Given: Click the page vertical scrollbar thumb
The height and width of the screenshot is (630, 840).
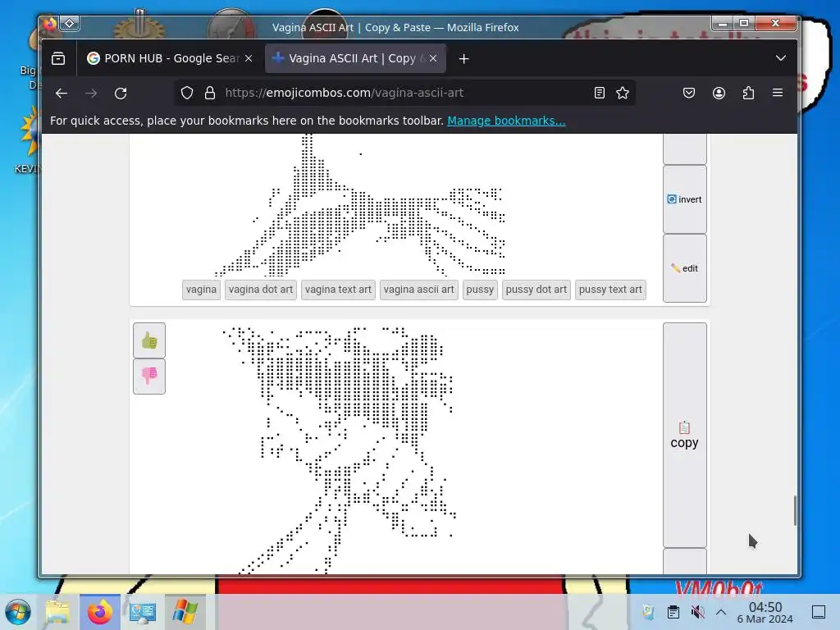Looking at the screenshot, I should [x=795, y=510].
